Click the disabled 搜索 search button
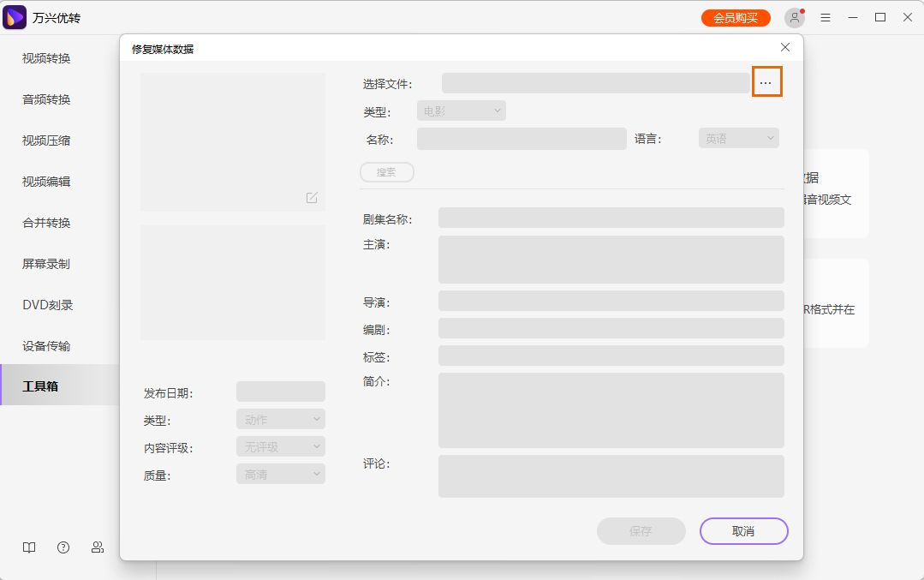Image resolution: width=924 pixels, height=580 pixels. 386,171
